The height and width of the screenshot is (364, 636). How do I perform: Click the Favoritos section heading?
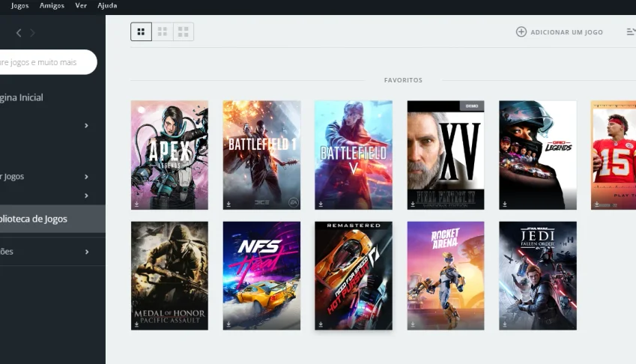pos(403,80)
